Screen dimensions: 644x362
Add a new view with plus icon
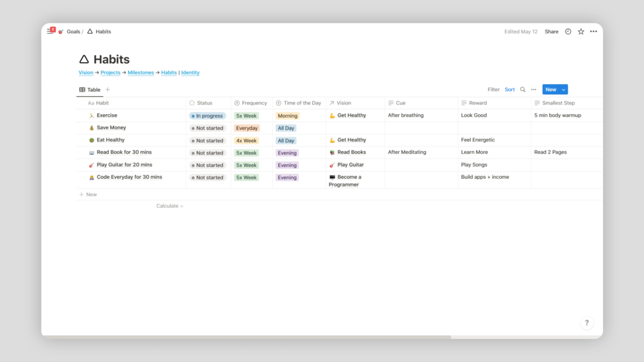108,90
